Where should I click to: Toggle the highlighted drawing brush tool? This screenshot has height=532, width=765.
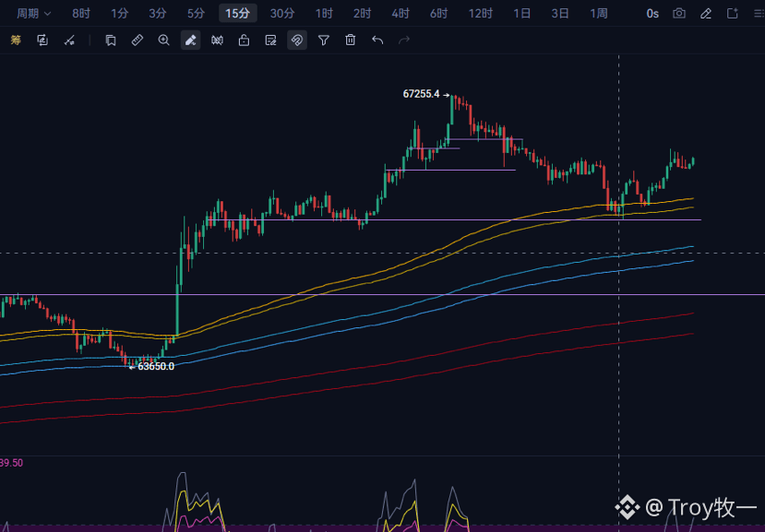click(191, 40)
